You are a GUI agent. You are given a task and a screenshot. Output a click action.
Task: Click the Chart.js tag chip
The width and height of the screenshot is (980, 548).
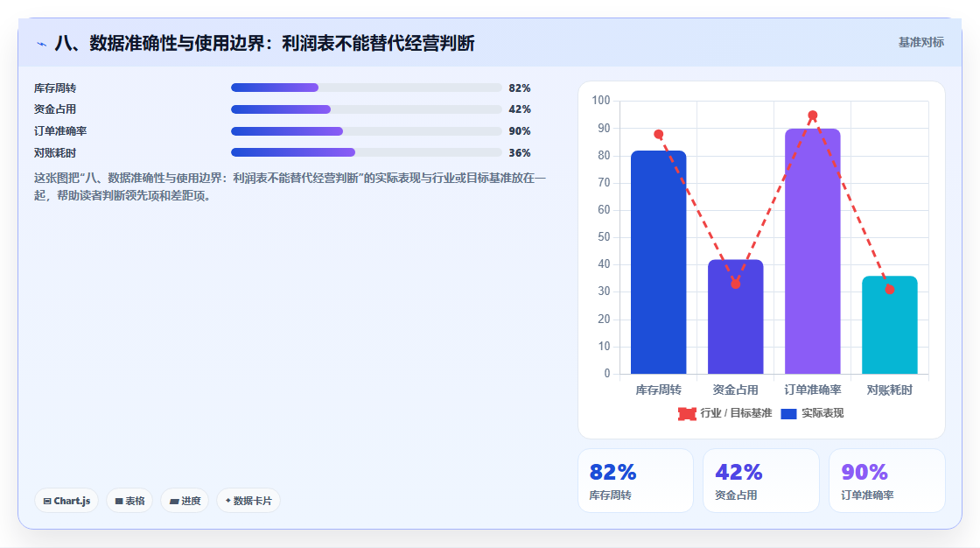pos(66,501)
